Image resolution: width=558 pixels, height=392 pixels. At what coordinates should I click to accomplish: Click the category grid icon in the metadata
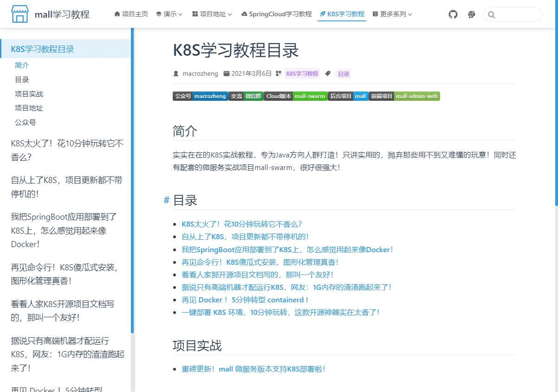click(279, 73)
